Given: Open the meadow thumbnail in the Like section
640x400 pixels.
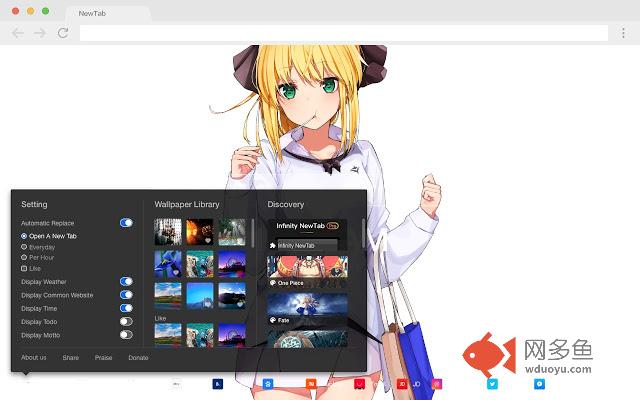Looking at the screenshot, I should click(x=168, y=335).
